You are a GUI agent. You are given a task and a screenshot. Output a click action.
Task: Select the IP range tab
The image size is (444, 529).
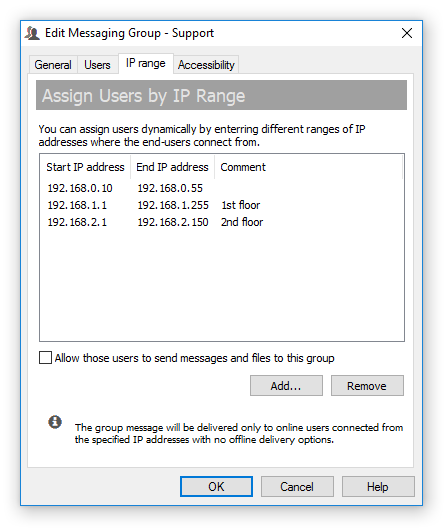coord(146,63)
